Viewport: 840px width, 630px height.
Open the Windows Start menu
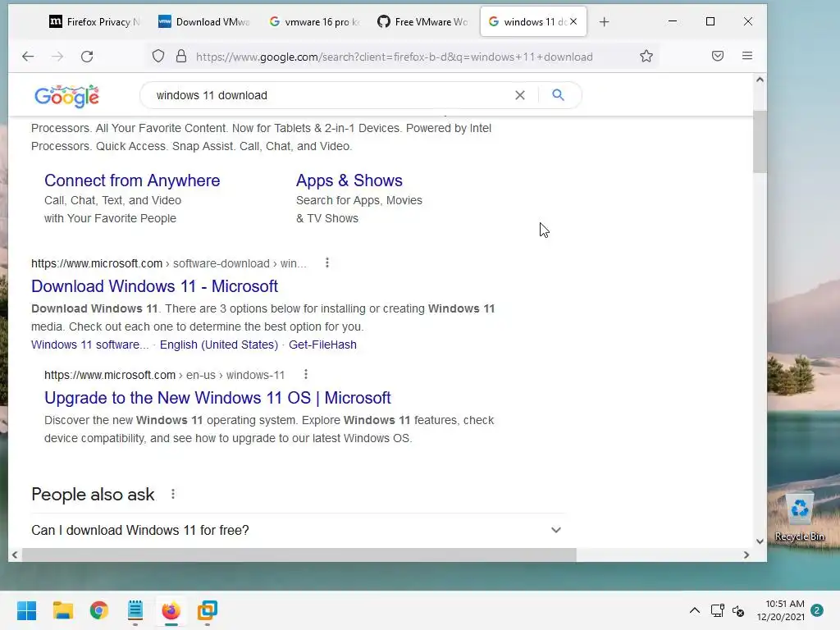[x=27, y=610]
